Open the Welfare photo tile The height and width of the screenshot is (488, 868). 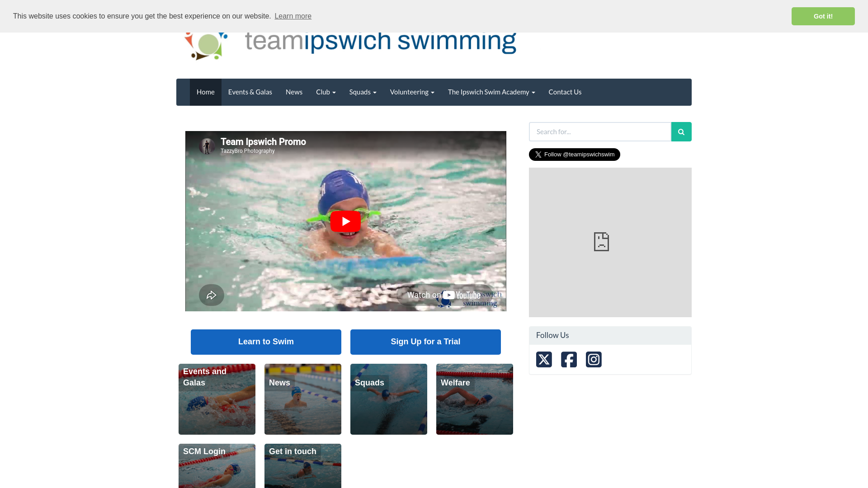coord(475,399)
